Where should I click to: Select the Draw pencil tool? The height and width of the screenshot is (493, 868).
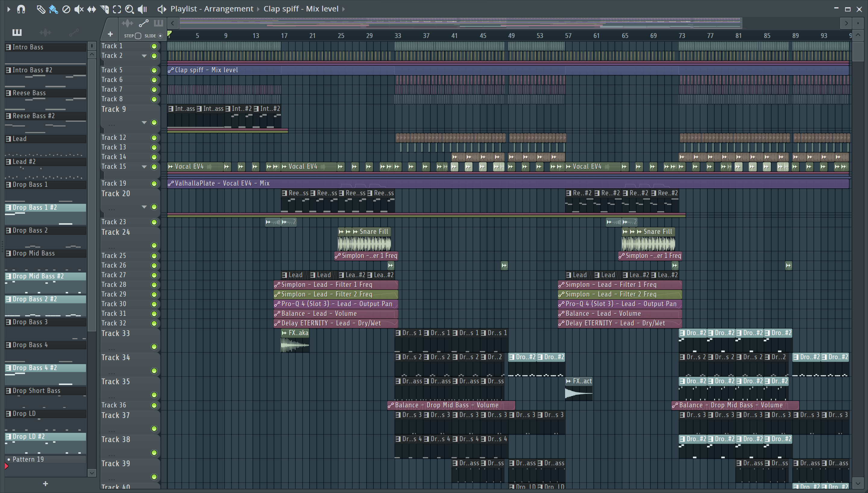[x=41, y=9]
